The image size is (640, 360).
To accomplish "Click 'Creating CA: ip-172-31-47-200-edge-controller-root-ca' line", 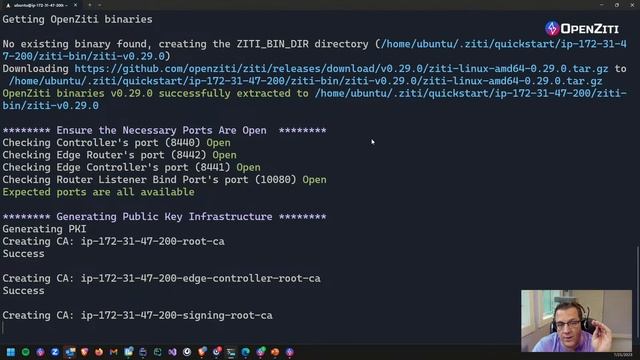I will 161,278.
